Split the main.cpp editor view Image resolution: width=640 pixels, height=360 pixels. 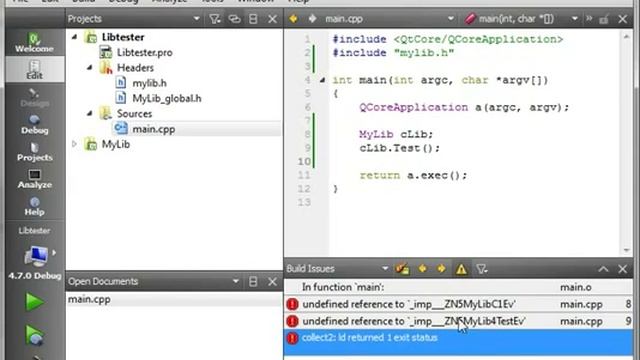pyautogui.click(x=604, y=19)
